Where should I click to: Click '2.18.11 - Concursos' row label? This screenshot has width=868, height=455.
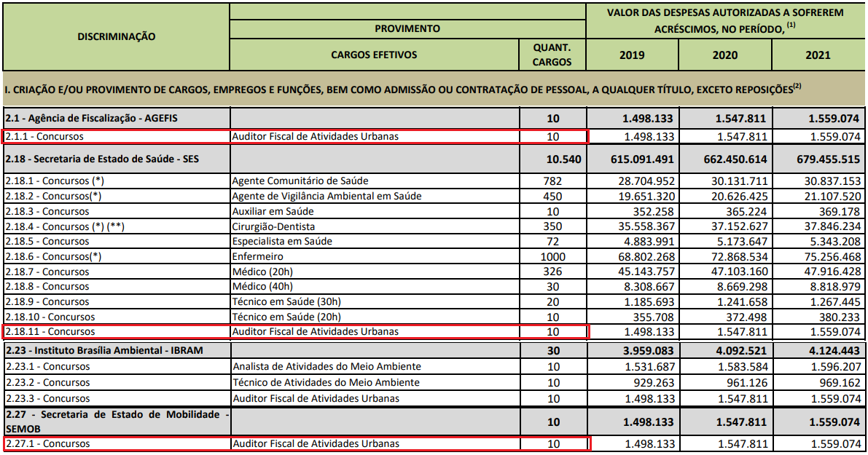50,332
